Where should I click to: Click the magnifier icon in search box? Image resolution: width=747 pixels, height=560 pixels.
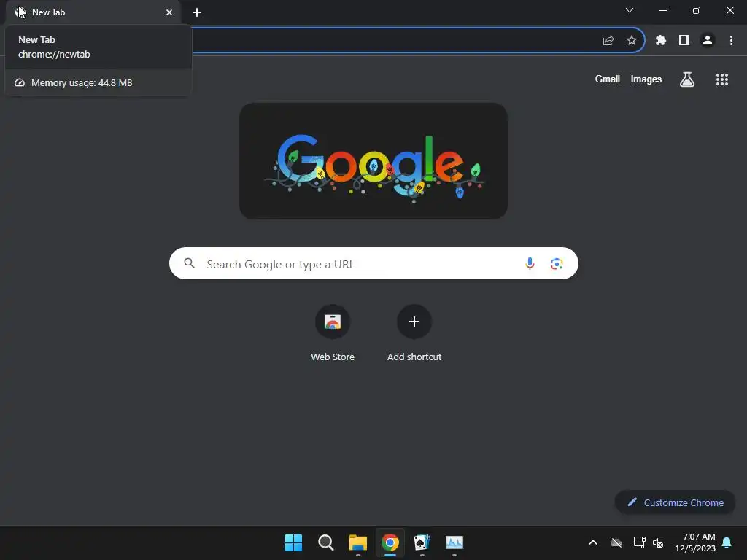coord(189,263)
